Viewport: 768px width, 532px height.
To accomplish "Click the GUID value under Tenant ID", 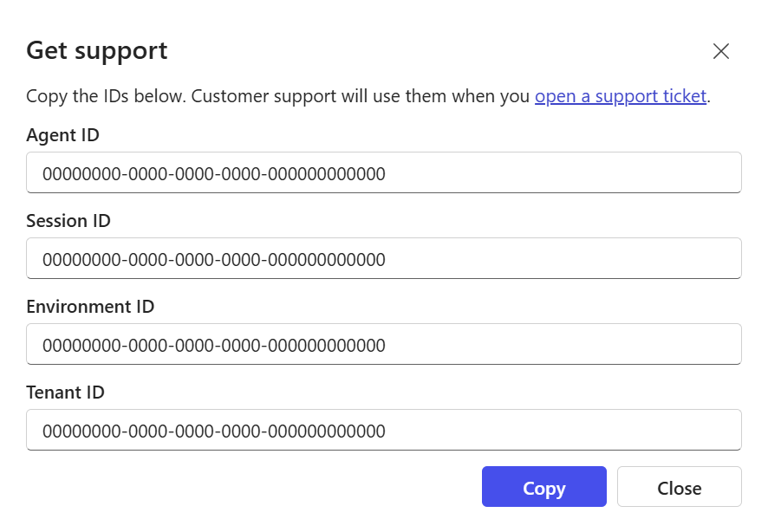I will [x=213, y=431].
